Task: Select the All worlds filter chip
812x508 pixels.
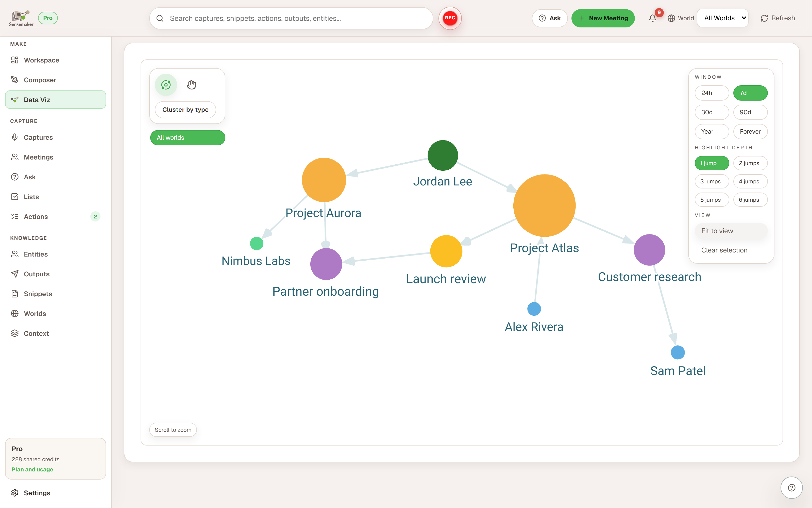Action: click(x=188, y=138)
